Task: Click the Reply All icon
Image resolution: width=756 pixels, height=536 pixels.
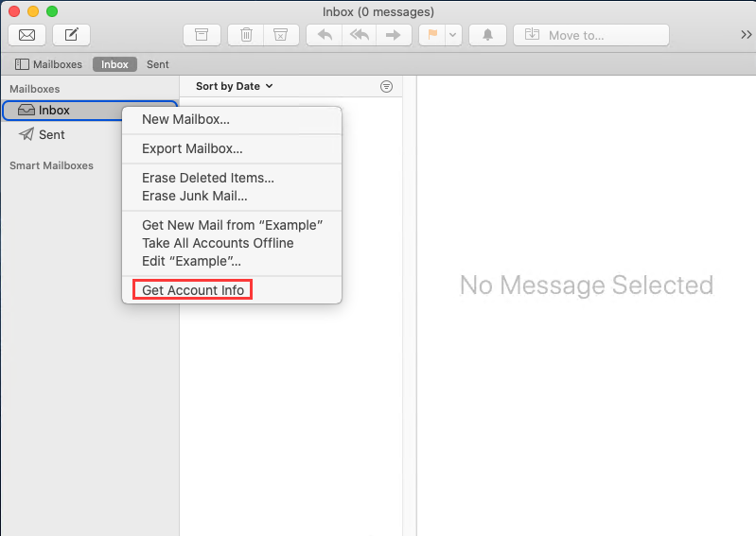Action: tap(359, 35)
